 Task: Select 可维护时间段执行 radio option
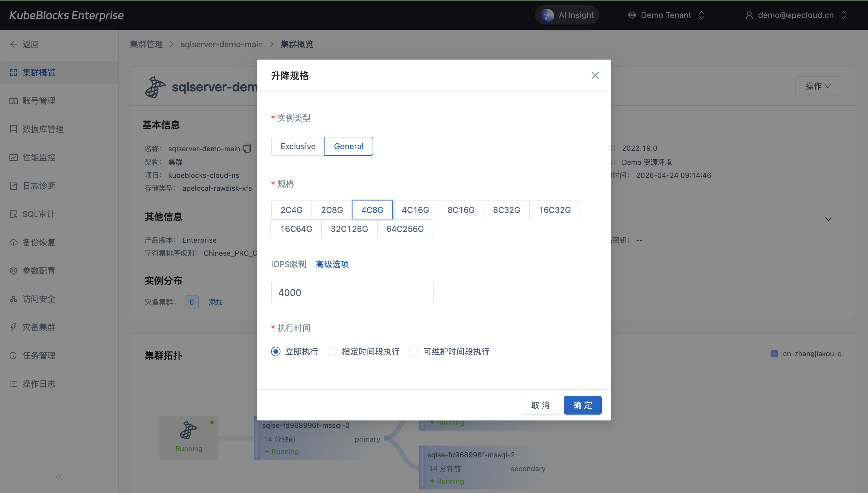pyautogui.click(x=414, y=351)
